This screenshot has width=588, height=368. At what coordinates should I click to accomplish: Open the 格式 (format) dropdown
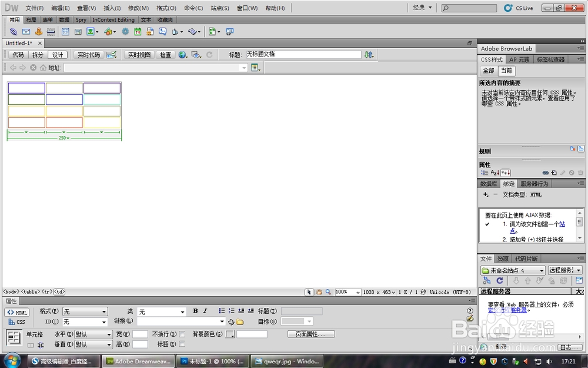(x=85, y=311)
